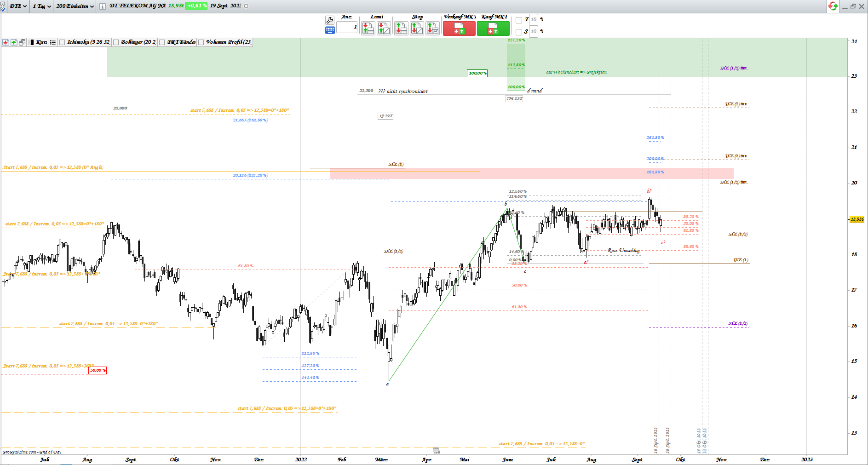Click the black Kurs color swatch
Image resolution: width=868 pixels, height=465 pixels.
tap(32, 42)
